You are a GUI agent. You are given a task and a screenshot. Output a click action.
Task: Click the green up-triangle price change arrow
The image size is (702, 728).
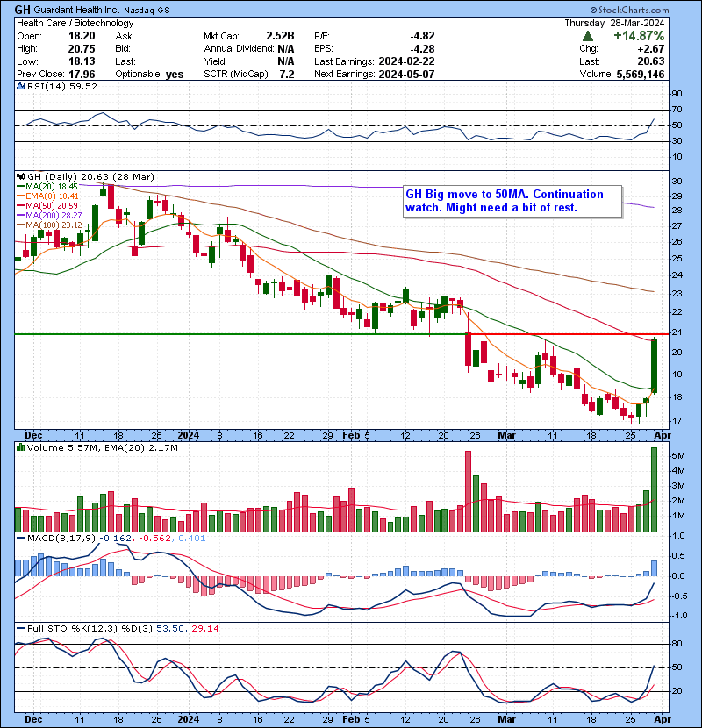tap(587, 36)
